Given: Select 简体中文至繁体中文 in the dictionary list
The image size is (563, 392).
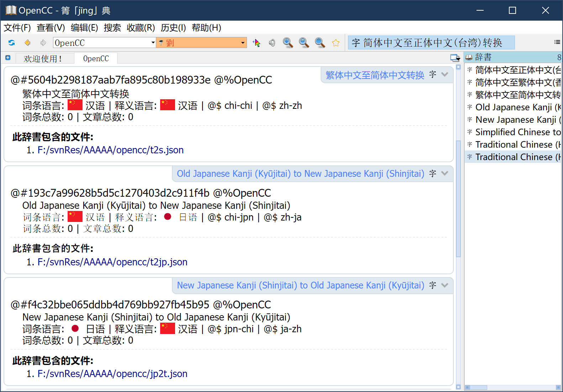Looking at the screenshot, I should [x=513, y=83].
